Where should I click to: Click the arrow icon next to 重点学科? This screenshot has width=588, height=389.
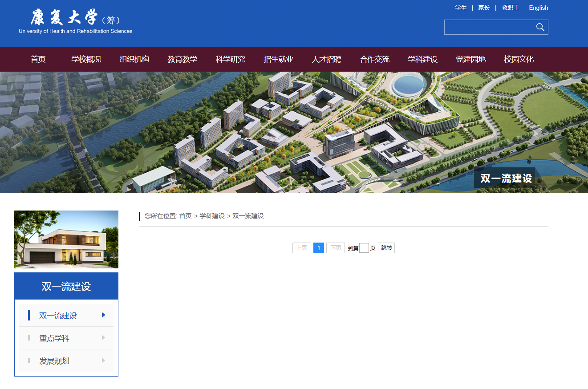(102, 337)
